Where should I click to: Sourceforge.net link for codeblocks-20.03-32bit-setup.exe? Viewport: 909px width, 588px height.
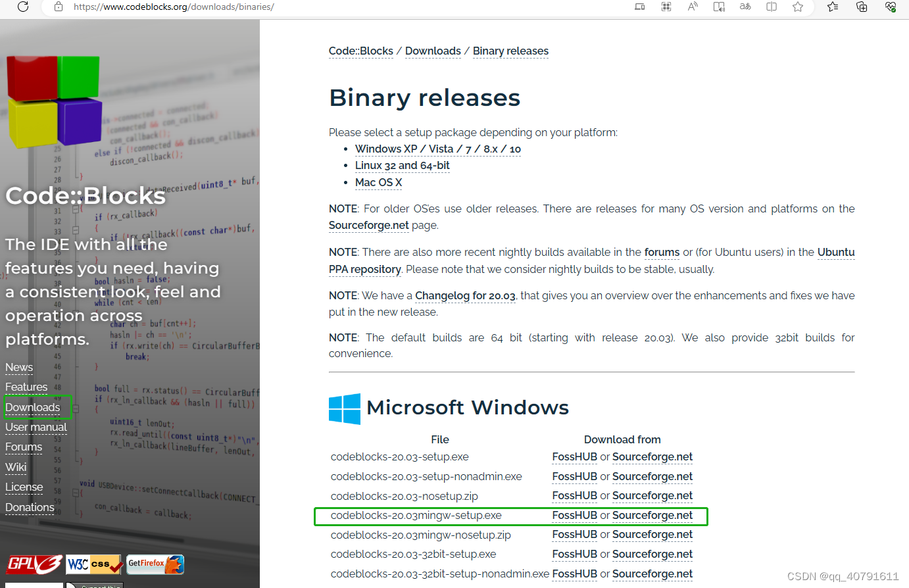652,554
